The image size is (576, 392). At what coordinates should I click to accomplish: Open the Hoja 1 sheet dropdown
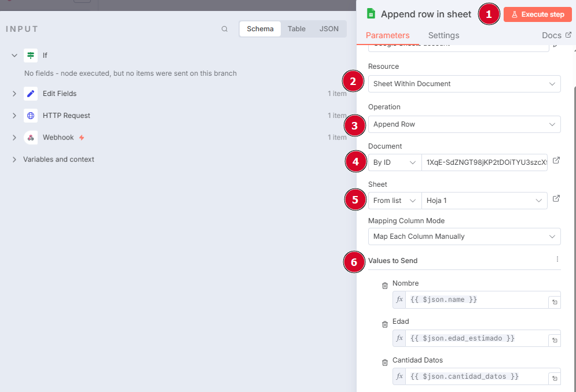click(x=484, y=201)
